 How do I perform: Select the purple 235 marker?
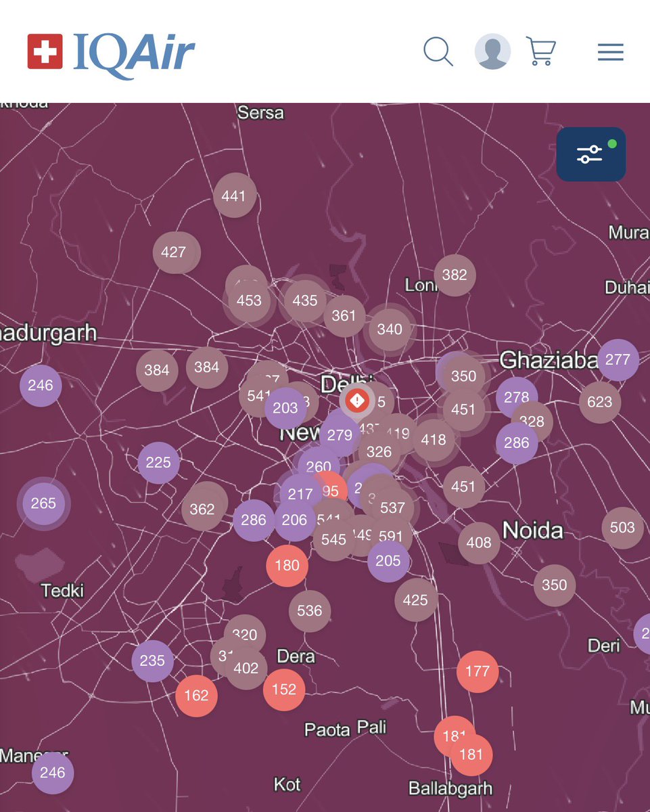click(152, 660)
